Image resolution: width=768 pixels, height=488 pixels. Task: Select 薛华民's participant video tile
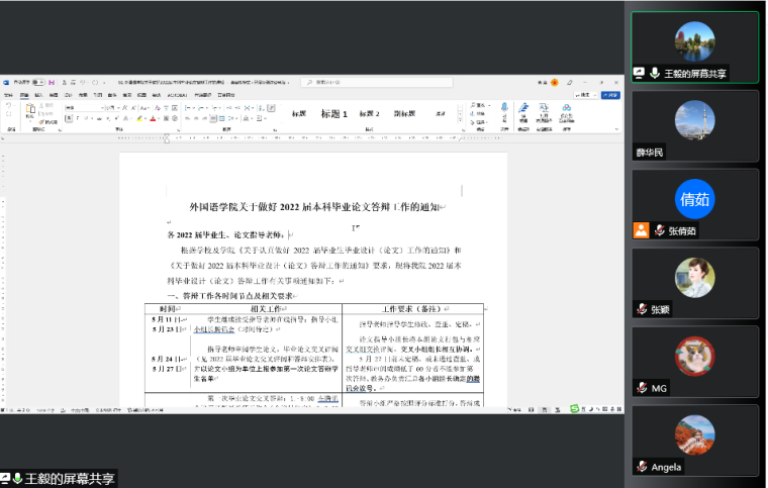tap(694, 127)
